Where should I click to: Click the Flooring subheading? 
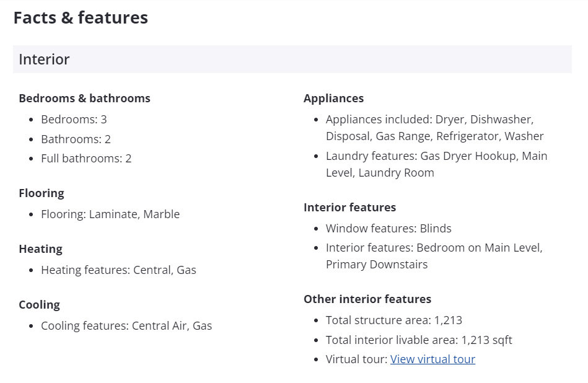tap(42, 193)
